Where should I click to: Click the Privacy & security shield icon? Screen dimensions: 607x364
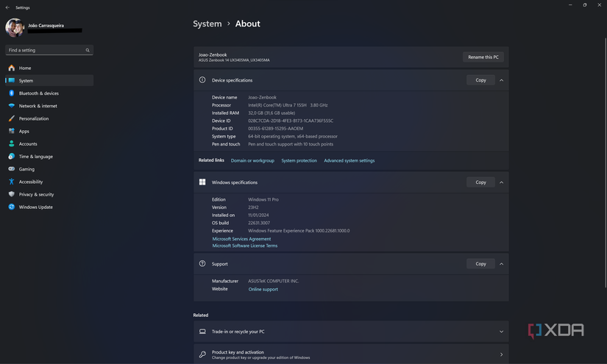[12, 194]
